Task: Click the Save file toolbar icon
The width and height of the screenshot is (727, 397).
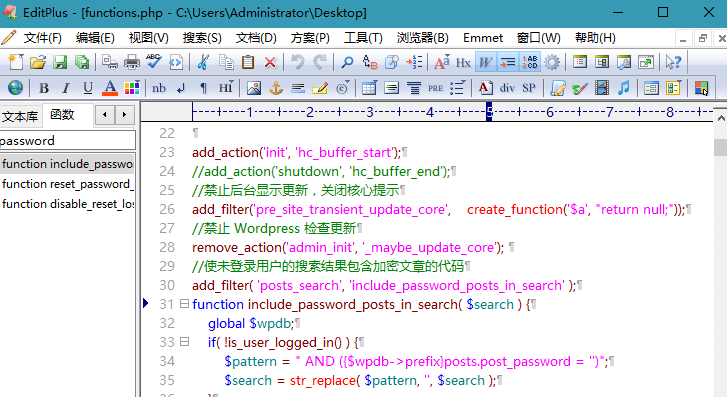Action: tap(60, 62)
